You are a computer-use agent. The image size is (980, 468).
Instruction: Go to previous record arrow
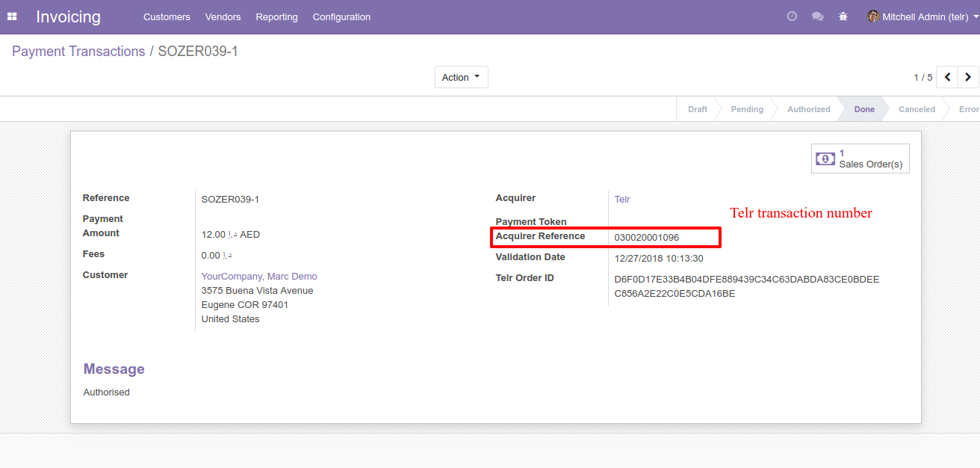(947, 77)
